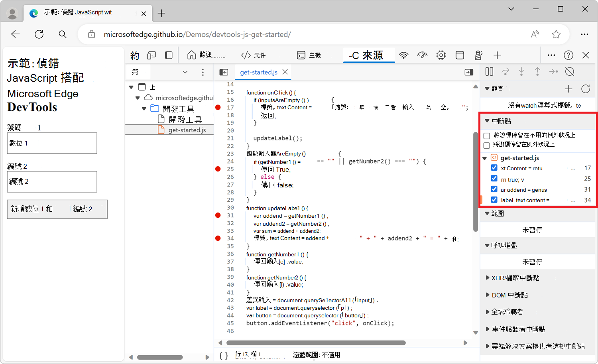Collapse the Scope section

tap(487, 213)
